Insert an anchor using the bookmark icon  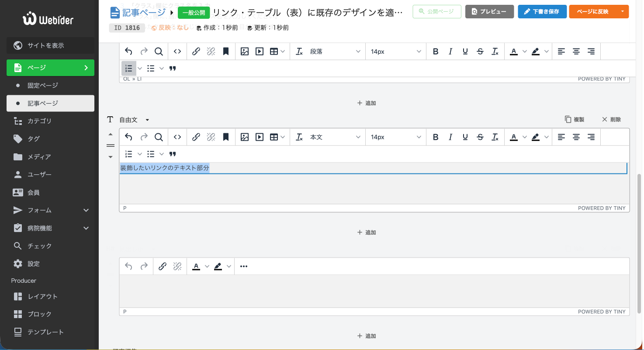click(225, 137)
